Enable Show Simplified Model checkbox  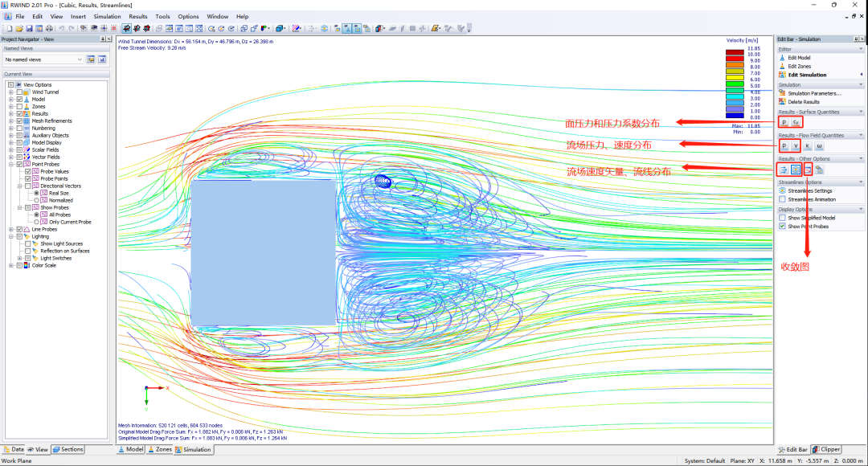click(782, 218)
